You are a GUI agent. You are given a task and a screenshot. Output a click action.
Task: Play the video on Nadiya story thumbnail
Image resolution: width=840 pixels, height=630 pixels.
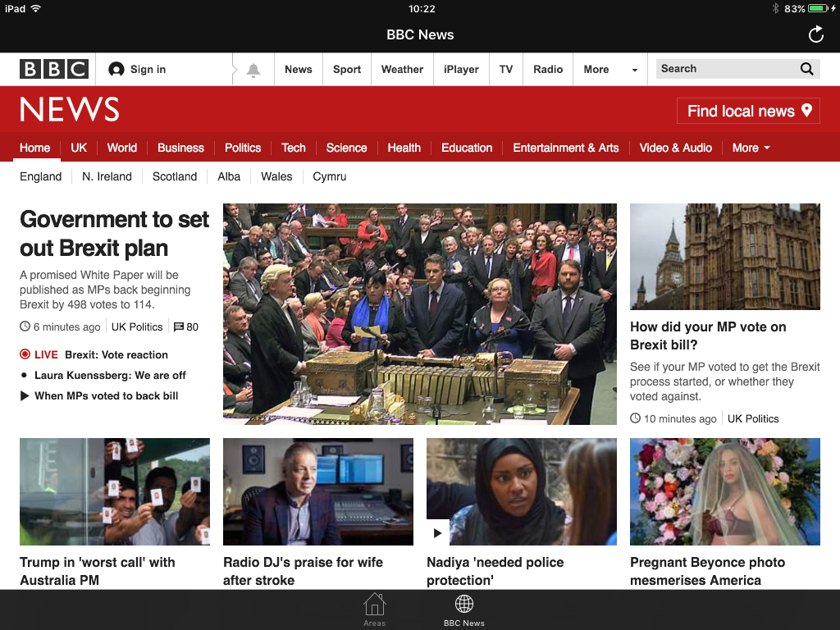(438, 532)
